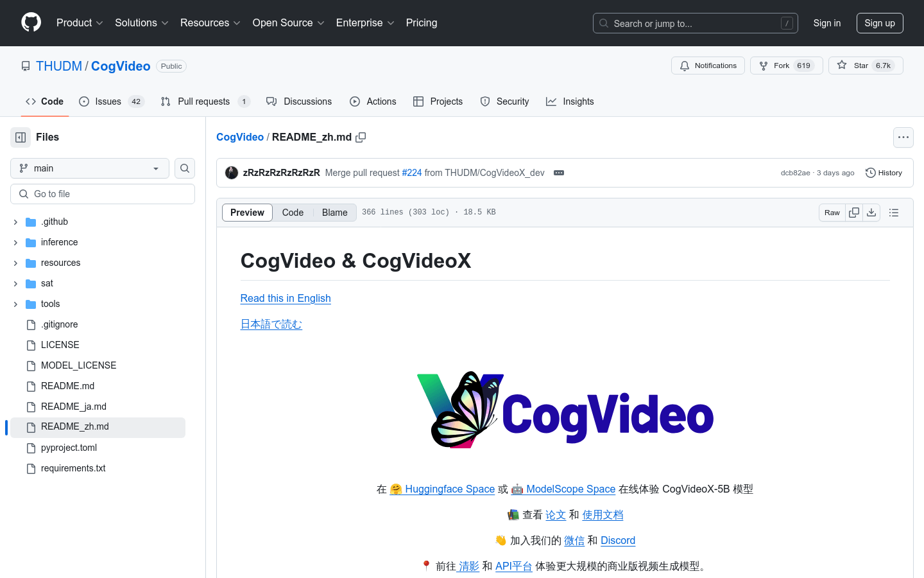Screen dimensions: 924x578
Task: Open the Enterprise menu
Action: [365, 23]
